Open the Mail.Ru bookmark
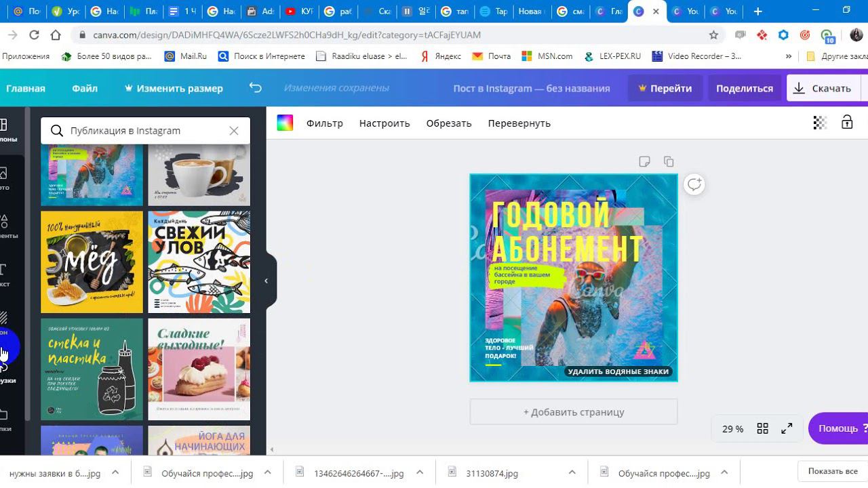The image size is (868, 488). (x=186, y=56)
